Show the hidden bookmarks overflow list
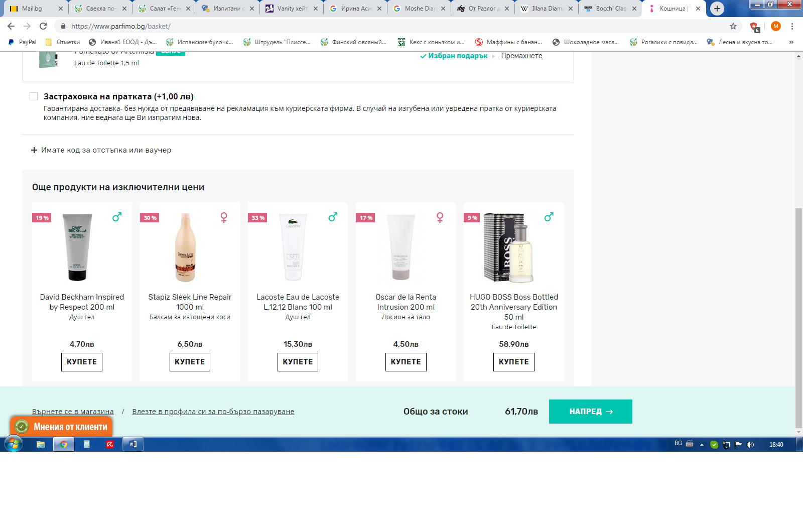The image size is (803, 532). tap(791, 42)
